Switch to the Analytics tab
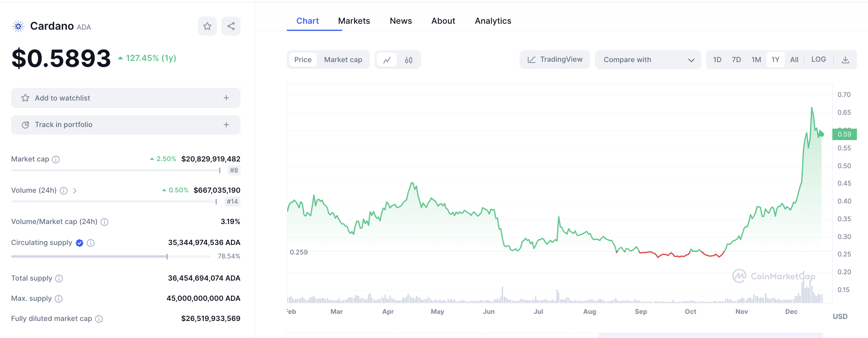The image size is (868, 338). click(493, 21)
